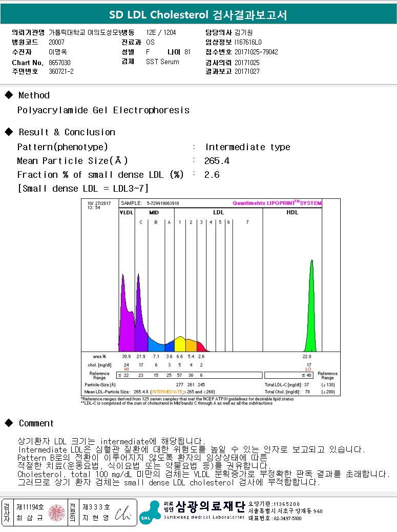Click the red LO flag under HDL

308,369
